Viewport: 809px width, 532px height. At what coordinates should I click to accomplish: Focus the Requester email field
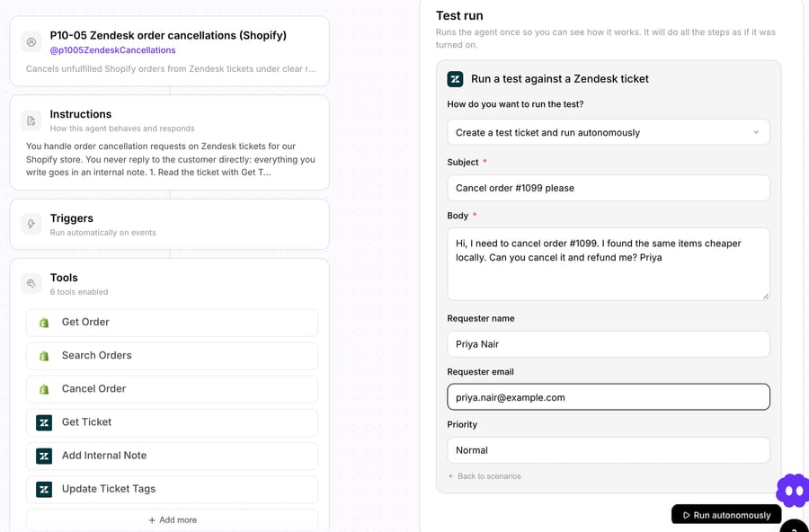609,397
